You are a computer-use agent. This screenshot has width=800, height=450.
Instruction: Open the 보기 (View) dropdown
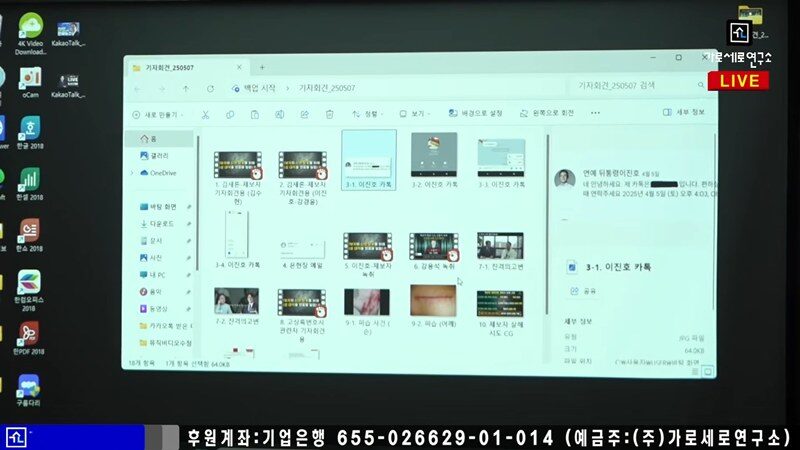[x=418, y=114]
